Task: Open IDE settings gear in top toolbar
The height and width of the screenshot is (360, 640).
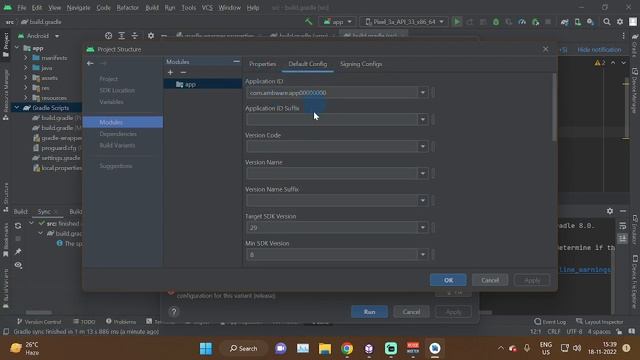Action: [620, 22]
